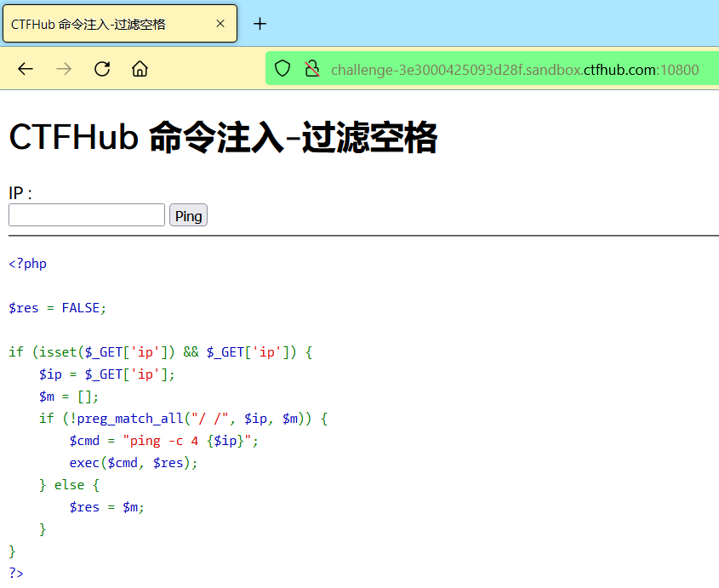Click the '$cmd = "ping -c 4 {$ip}";' line
Image resolution: width=719 pixels, height=588 pixels.
point(163,441)
